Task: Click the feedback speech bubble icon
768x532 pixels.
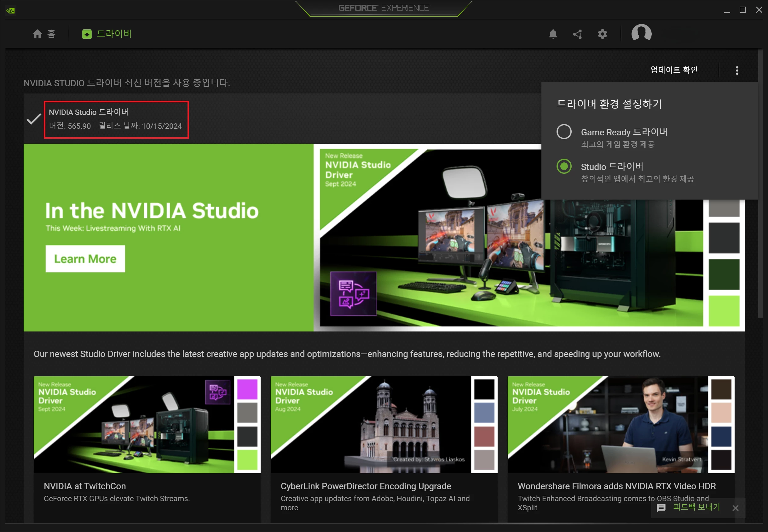Action: [x=661, y=508]
